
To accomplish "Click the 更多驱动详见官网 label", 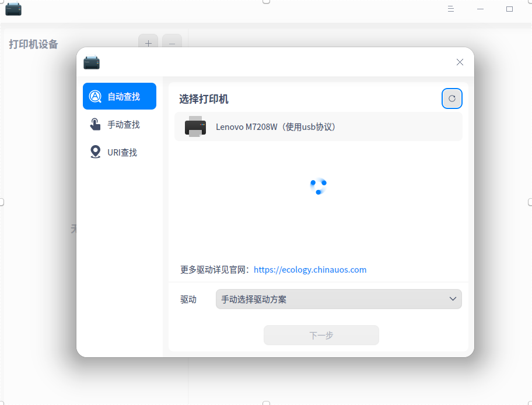I will click(x=215, y=270).
